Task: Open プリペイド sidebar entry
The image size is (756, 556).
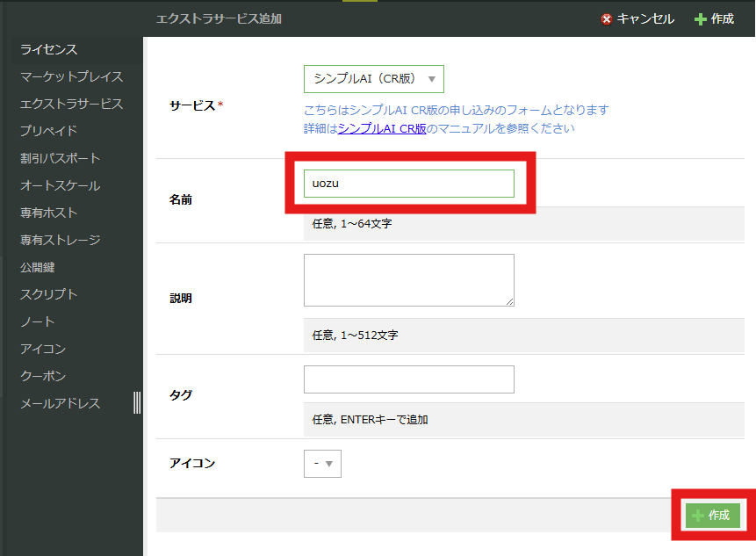Action: tap(49, 131)
